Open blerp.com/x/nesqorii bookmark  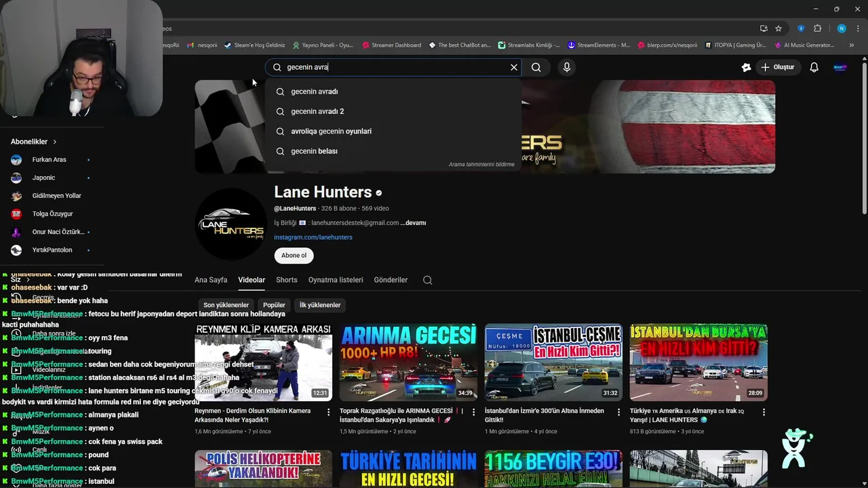(667, 45)
